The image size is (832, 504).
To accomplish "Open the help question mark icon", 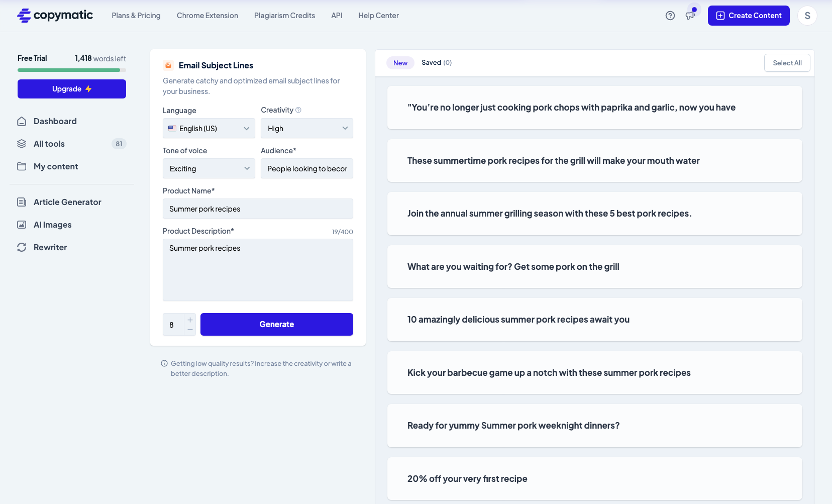I will coord(670,16).
